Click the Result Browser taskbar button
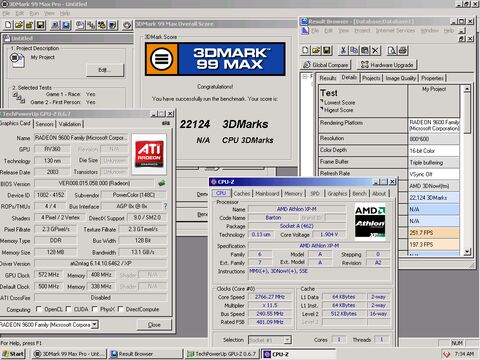Image resolution: width=480 pixels, height=360 pixels. (145, 354)
